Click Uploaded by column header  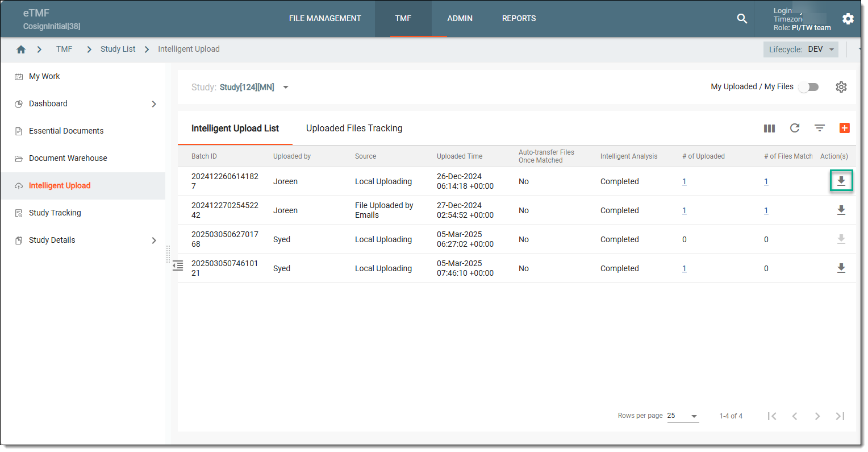(292, 156)
